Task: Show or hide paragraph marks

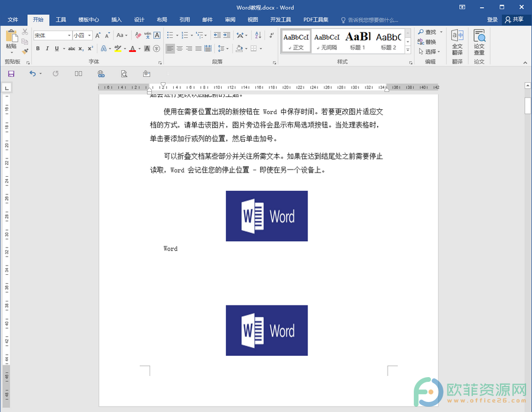Action: click(271, 35)
